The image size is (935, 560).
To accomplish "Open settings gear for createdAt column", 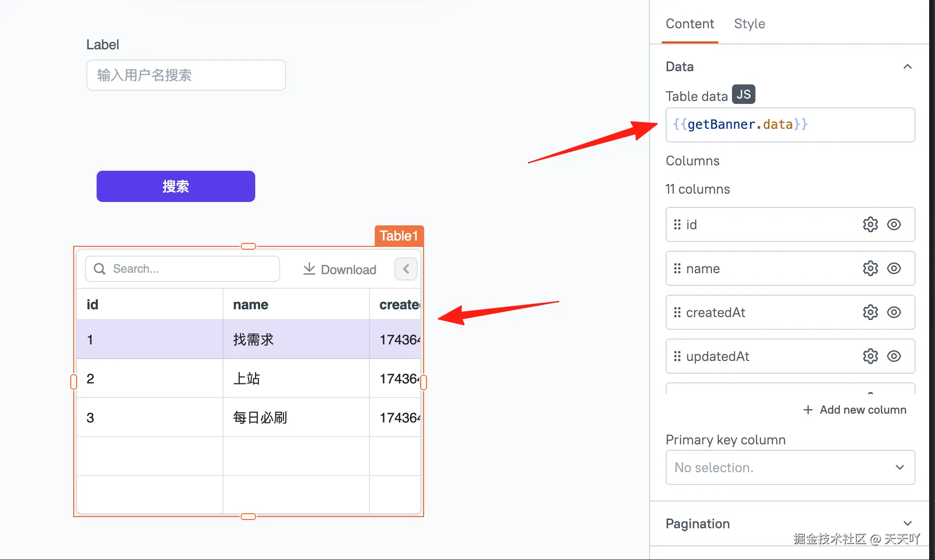I will coord(870,312).
